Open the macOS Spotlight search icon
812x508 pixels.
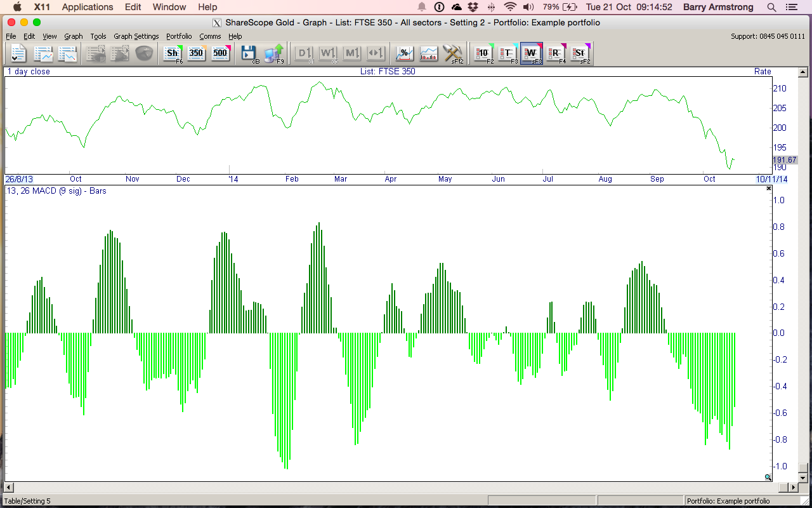point(771,7)
